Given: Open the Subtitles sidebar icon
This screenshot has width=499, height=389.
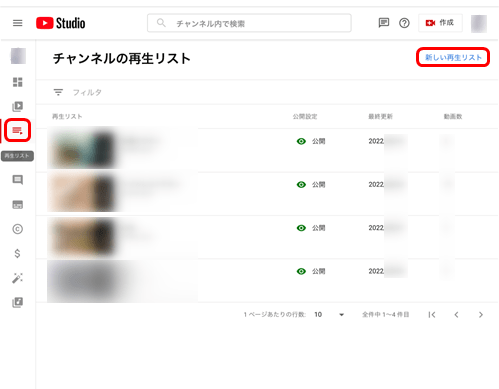Looking at the screenshot, I should pos(18,204).
